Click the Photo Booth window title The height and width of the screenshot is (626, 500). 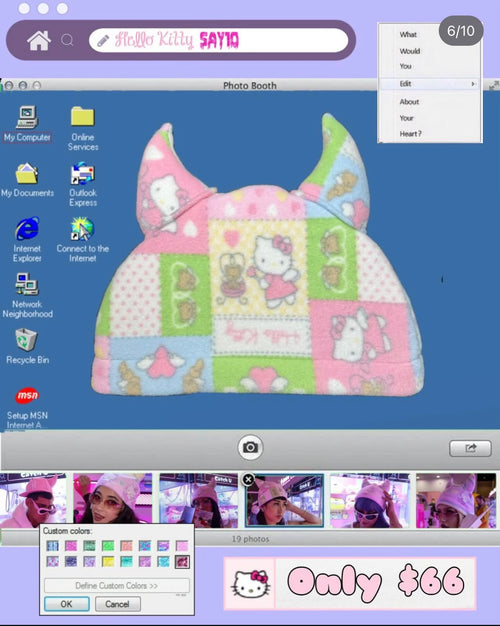250,85
